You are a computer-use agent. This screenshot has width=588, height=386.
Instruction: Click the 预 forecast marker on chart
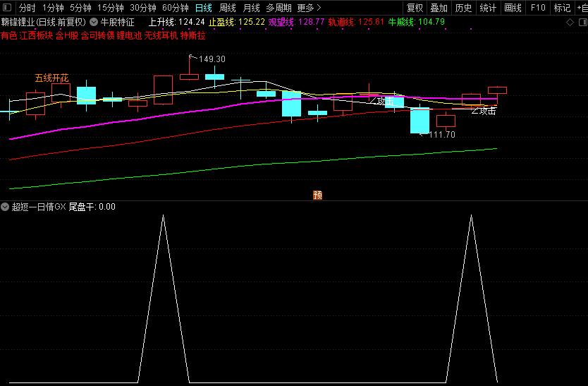click(318, 195)
